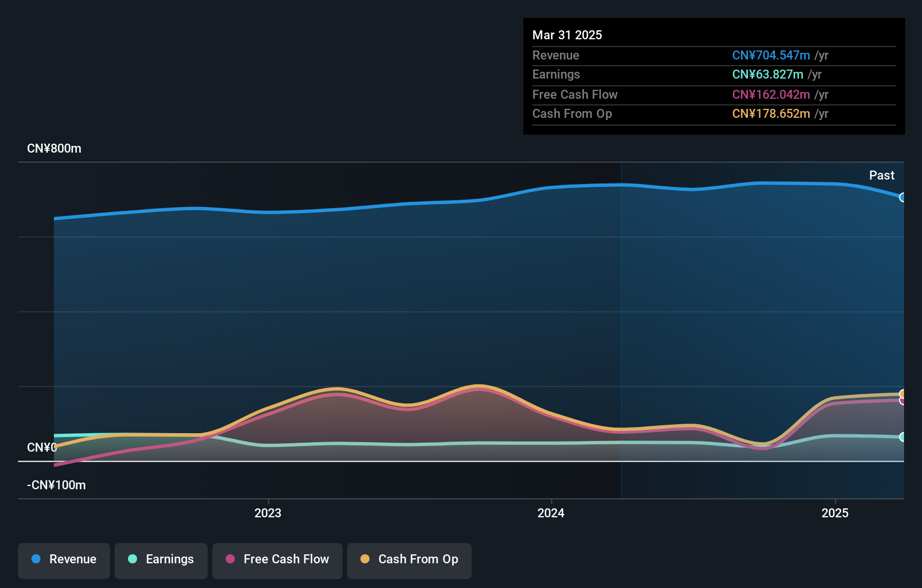Click the Cash From Op label in tooltip
The width and height of the screenshot is (922, 588).
[x=572, y=113]
